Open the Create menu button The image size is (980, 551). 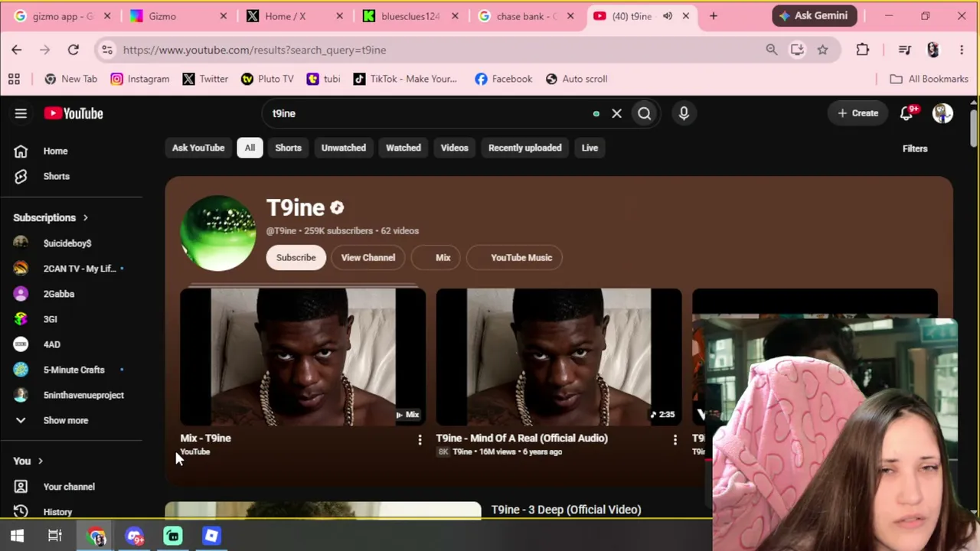(x=858, y=113)
